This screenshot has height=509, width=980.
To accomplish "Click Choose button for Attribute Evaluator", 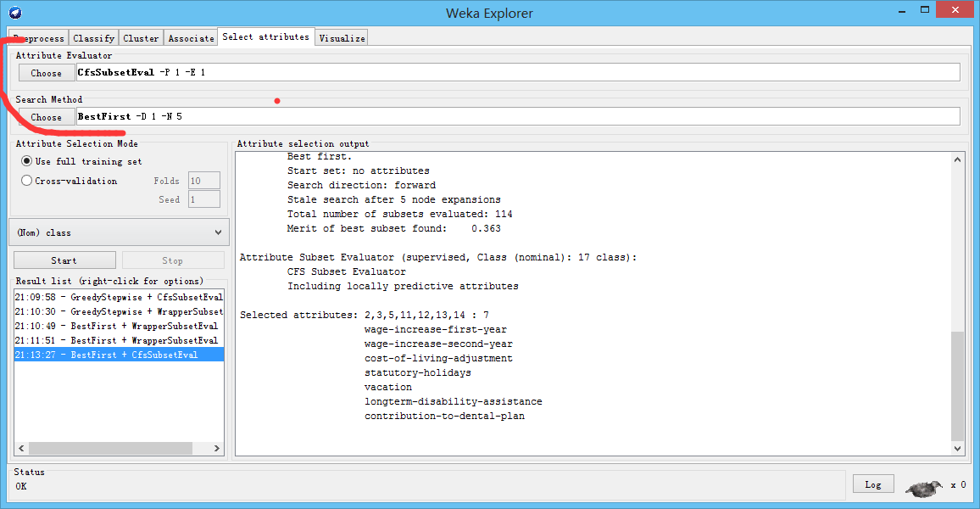I will coord(47,73).
